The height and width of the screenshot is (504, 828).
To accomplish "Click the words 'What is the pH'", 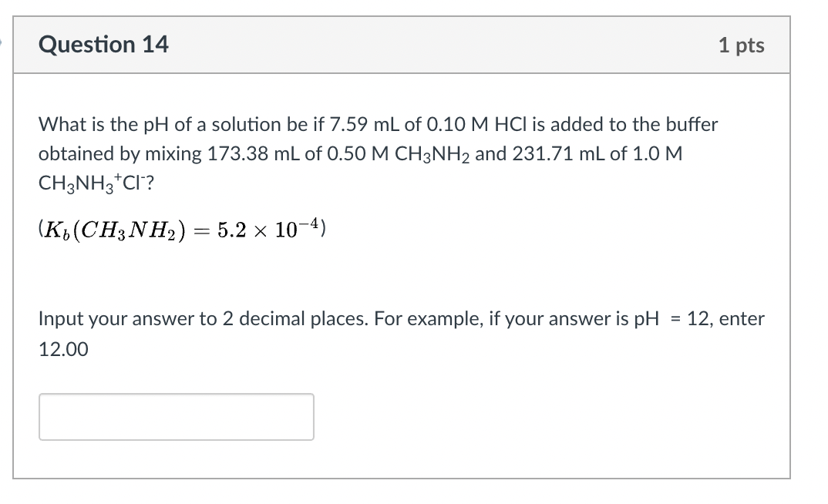I will click(x=103, y=125).
